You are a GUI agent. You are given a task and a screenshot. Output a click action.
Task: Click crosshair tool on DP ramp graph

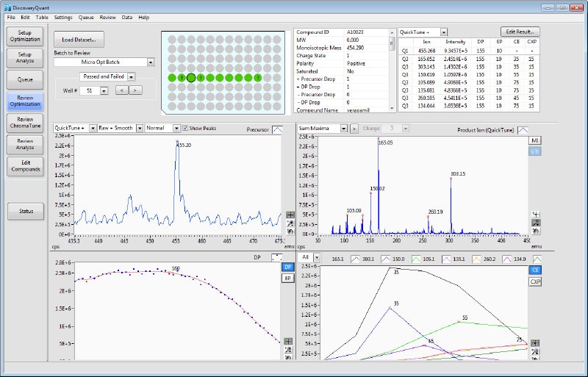click(289, 341)
